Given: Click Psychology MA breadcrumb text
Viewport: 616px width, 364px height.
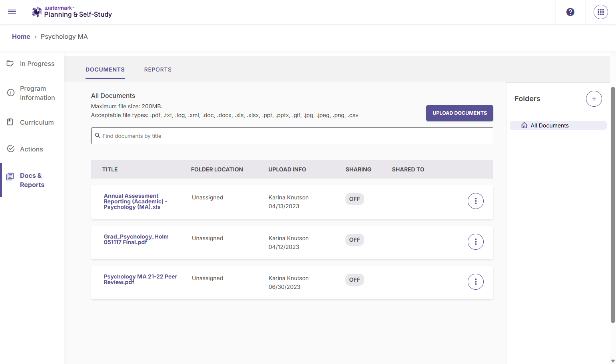Looking at the screenshot, I should point(64,36).
